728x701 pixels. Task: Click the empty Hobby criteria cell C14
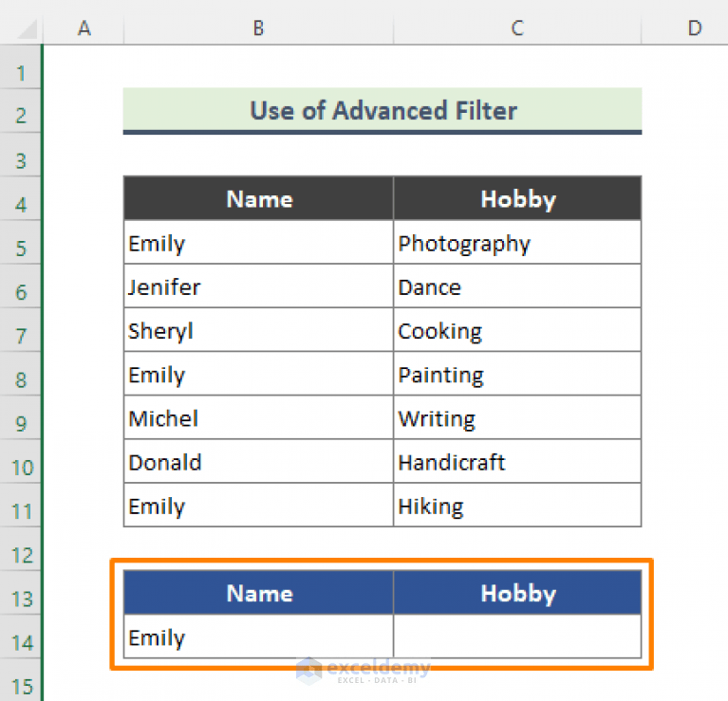point(517,636)
